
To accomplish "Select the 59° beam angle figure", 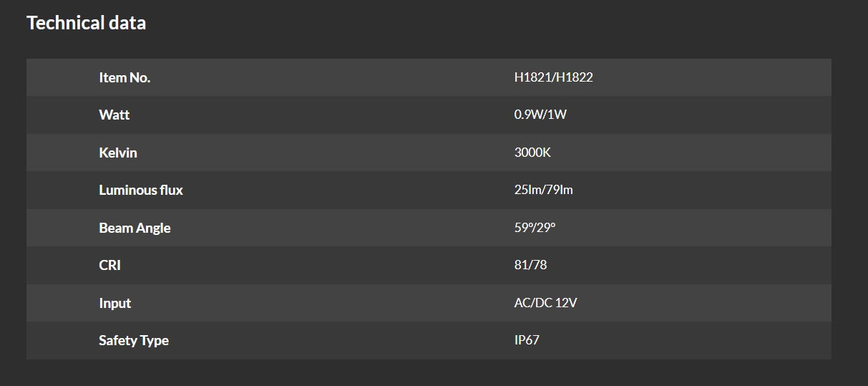I will [x=523, y=228].
